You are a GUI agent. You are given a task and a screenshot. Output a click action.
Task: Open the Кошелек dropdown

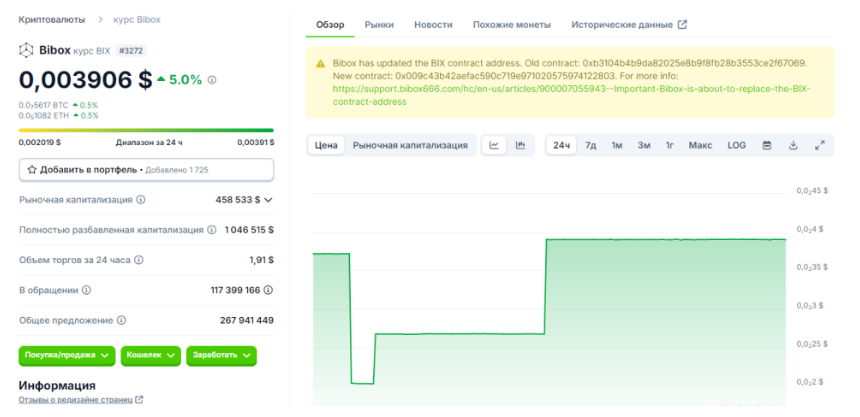[150, 356]
